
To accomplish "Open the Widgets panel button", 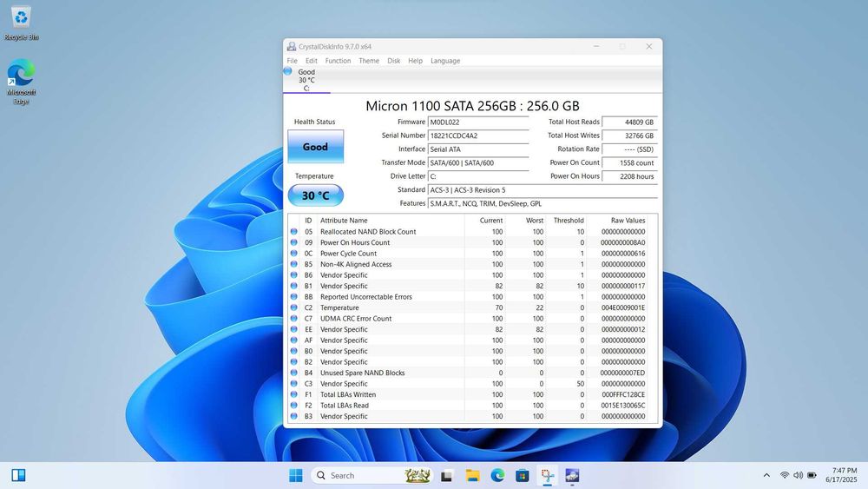I will point(18,475).
